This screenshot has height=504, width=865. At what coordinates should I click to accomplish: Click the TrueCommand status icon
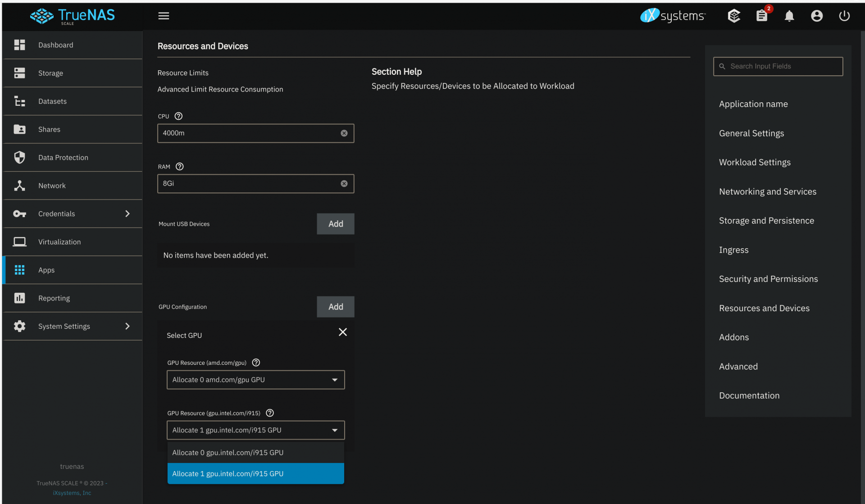pos(734,16)
